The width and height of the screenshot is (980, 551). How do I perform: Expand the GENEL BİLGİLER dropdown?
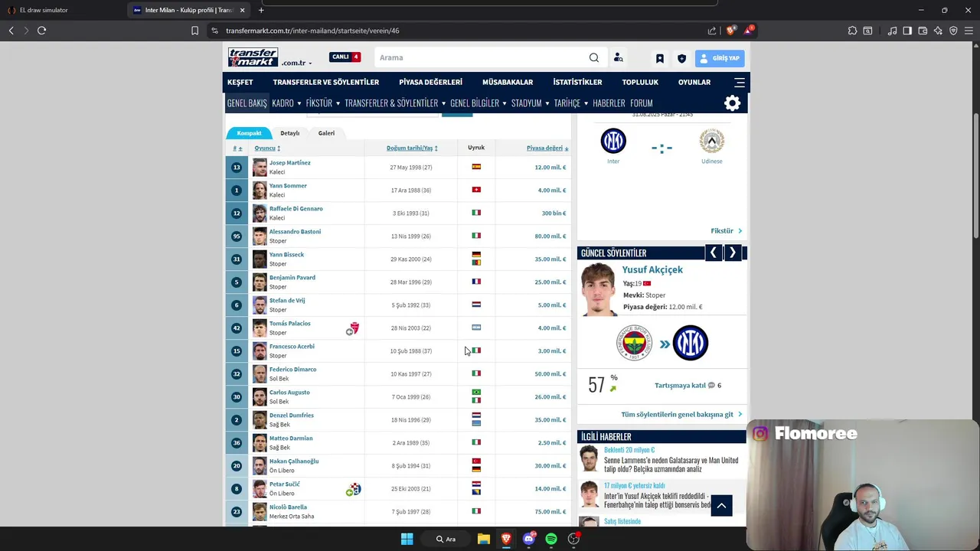pos(479,103)
